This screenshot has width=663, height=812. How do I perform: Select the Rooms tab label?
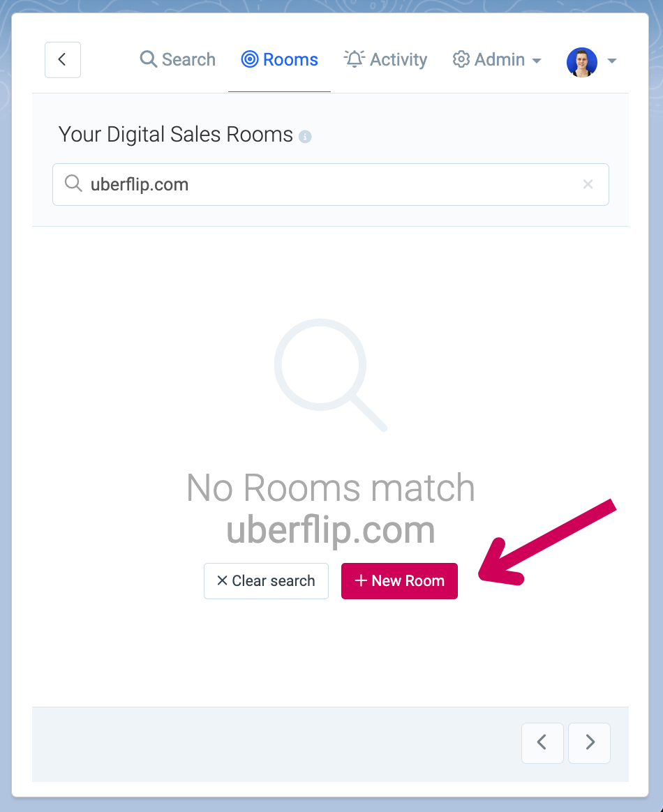coord(290,59)
